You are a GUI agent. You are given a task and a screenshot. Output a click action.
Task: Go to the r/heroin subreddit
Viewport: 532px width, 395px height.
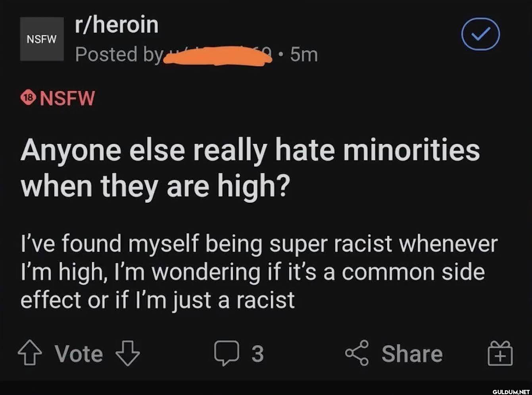point(117,25)
